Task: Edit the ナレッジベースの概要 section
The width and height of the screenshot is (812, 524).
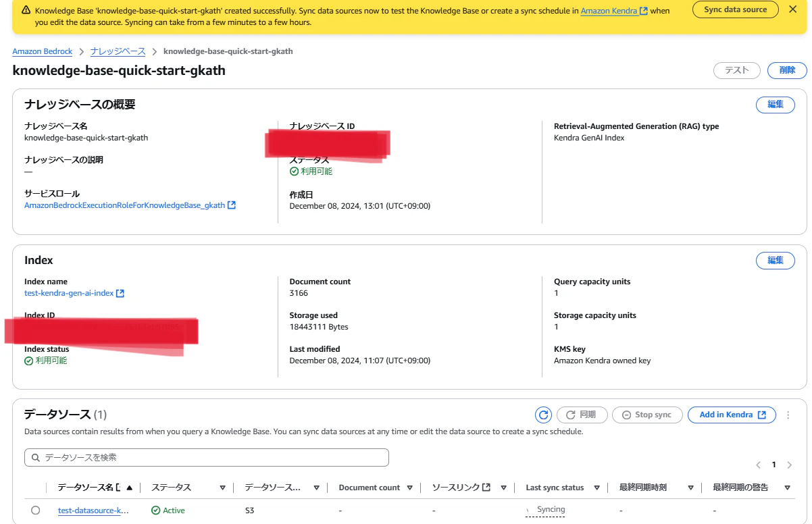Action: pos(775,105)
